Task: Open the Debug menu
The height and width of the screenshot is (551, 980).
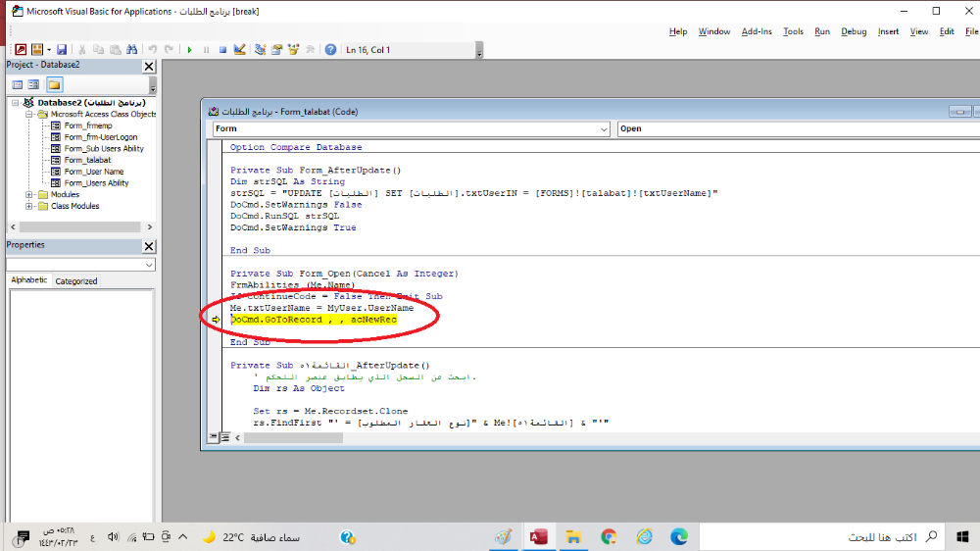Action: [x=854, y=31]
